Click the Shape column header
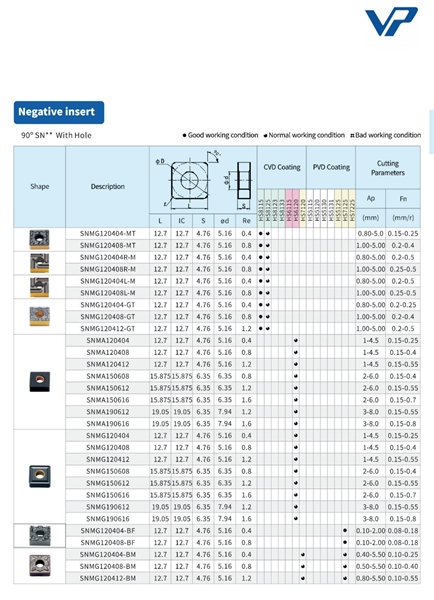Screen dimensions: 434x600 tap(39, 186)
